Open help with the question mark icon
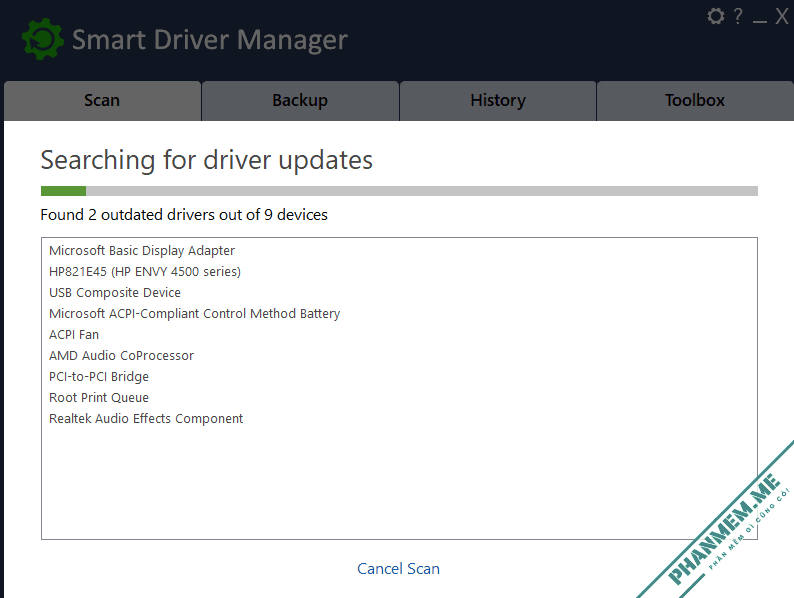The image size is (794, 598). pos(738,16)
